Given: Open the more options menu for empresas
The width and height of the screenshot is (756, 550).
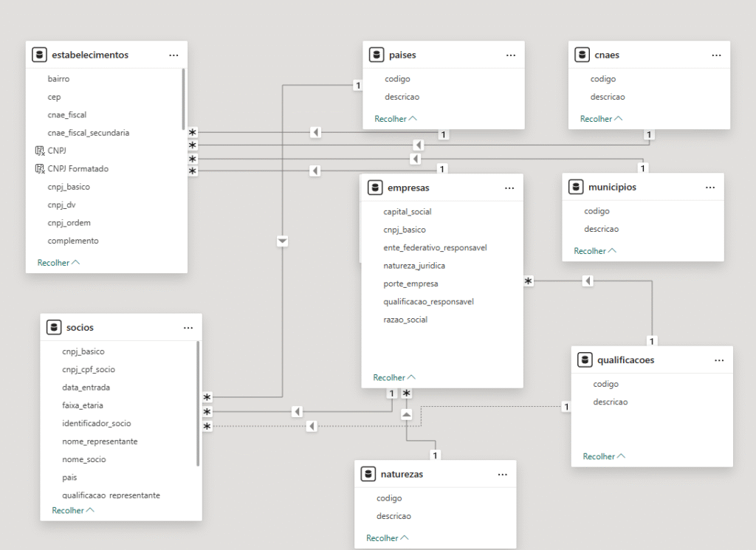Looking at the screenshot, I should [509, 188].
